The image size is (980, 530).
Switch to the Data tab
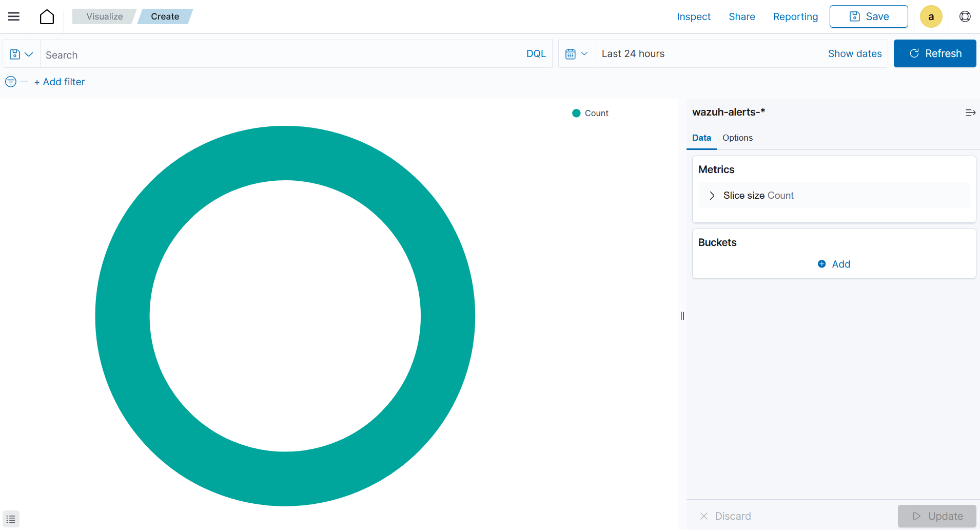[x=701, y=138]
